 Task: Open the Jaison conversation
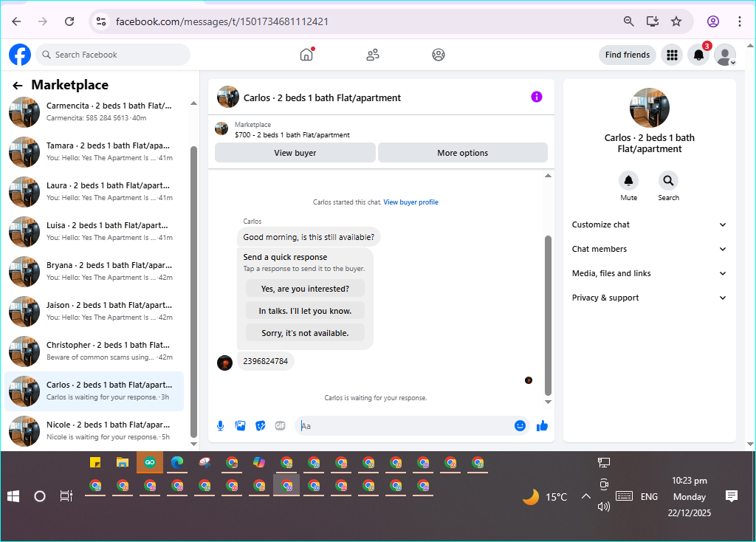pos(94,311)
